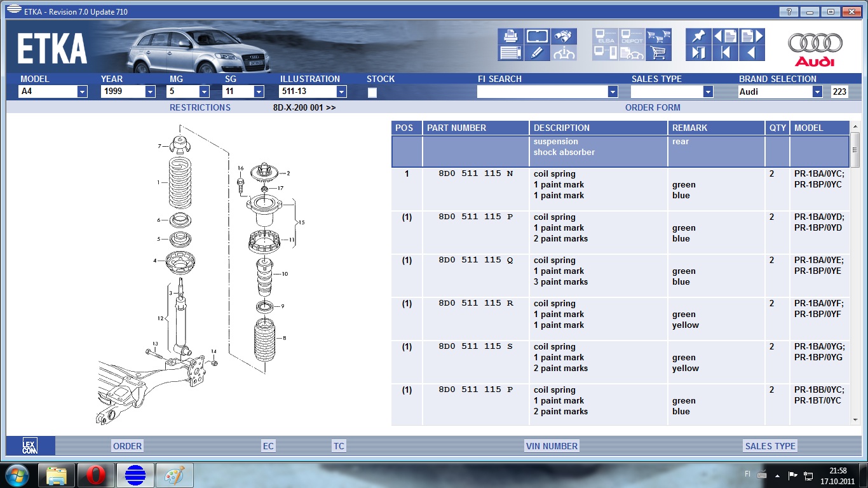Click the multiple carts icon

click(659, 36)
